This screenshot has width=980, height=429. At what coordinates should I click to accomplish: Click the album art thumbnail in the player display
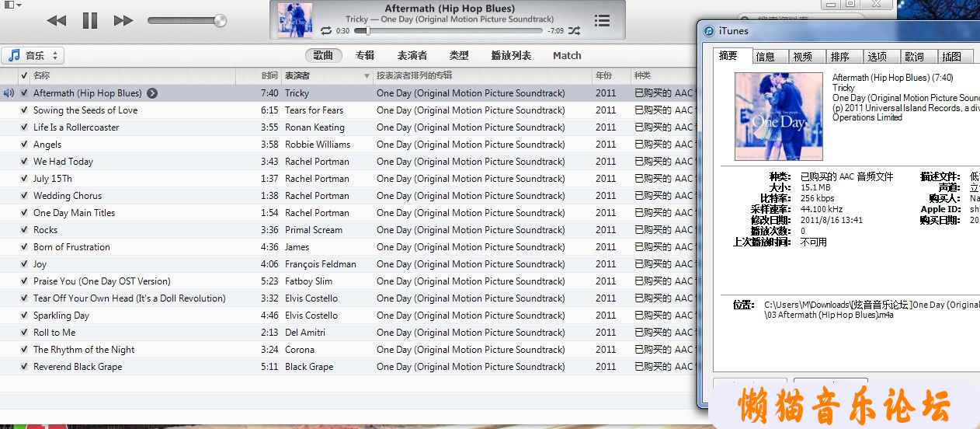(295, 21)
